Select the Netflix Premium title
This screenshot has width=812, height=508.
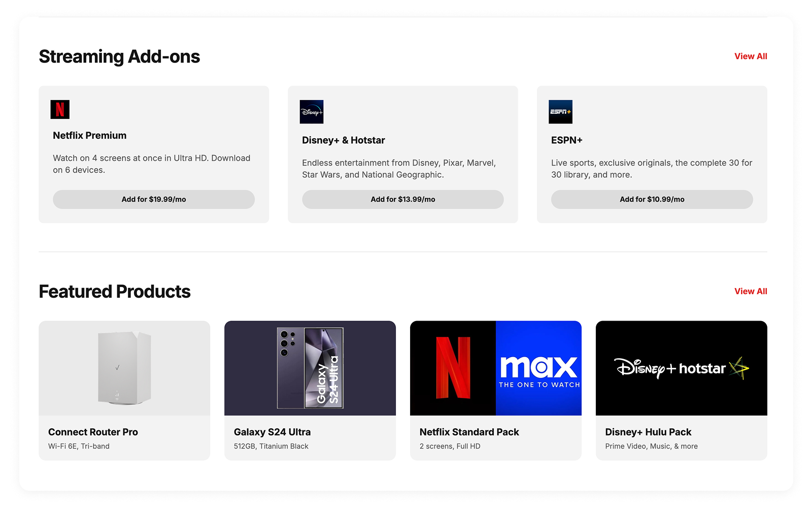click(90, 136)
